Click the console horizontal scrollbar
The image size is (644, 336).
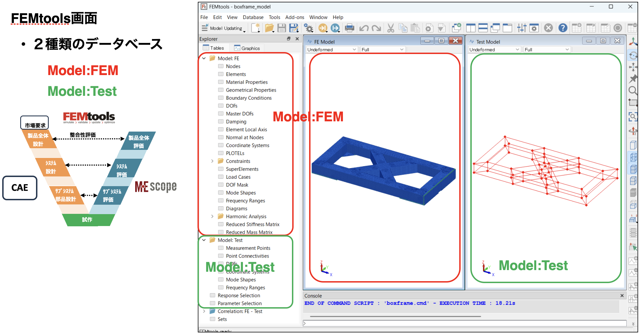click(x=396, y=316)
